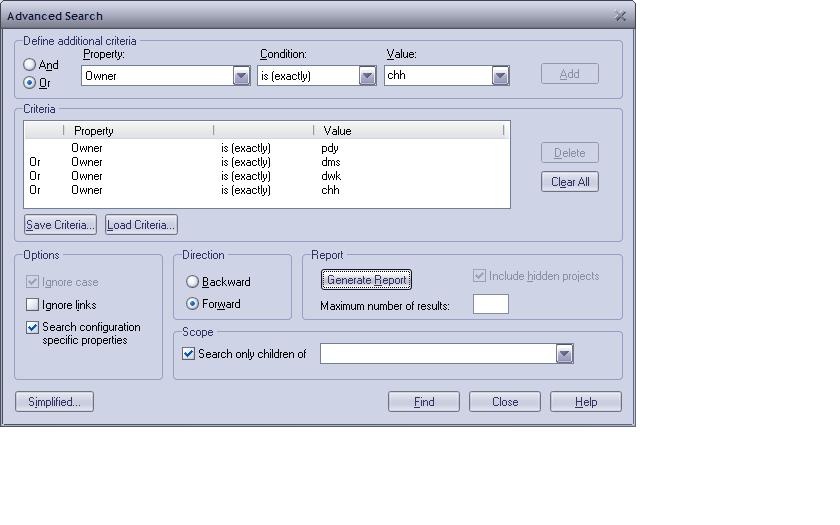Click the Value column header
The image size is (840, 525).
click(408, 131)
